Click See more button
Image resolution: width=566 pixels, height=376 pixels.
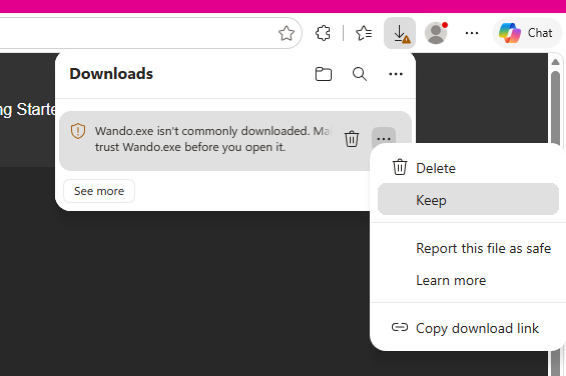(99, 191)
